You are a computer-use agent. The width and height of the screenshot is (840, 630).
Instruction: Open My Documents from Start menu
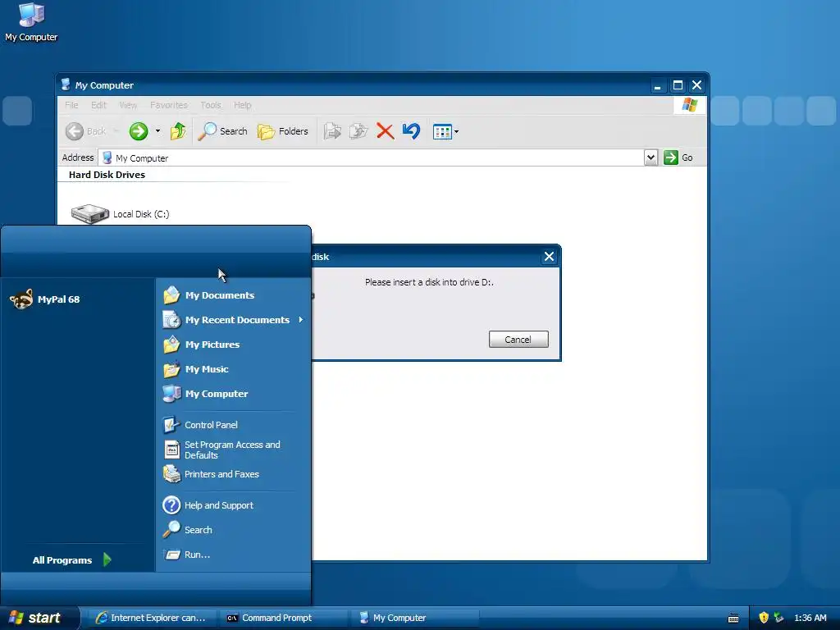(x=209, y=295)
